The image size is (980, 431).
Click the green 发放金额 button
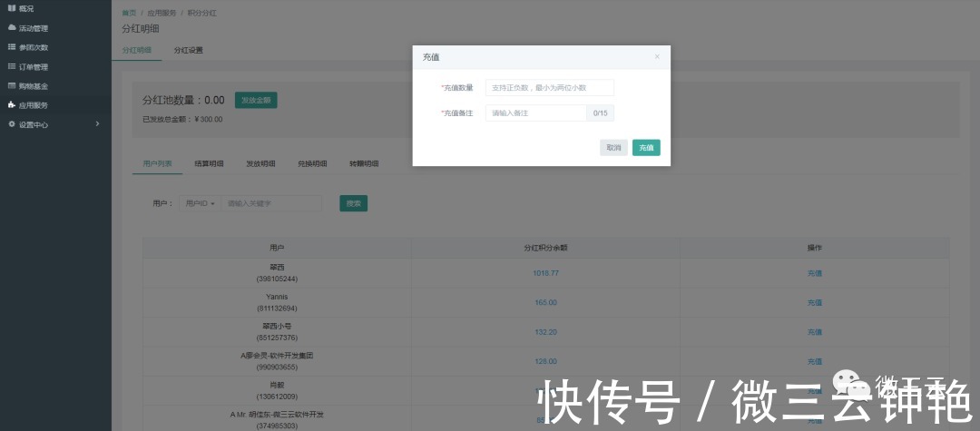(x=256, y=100)
